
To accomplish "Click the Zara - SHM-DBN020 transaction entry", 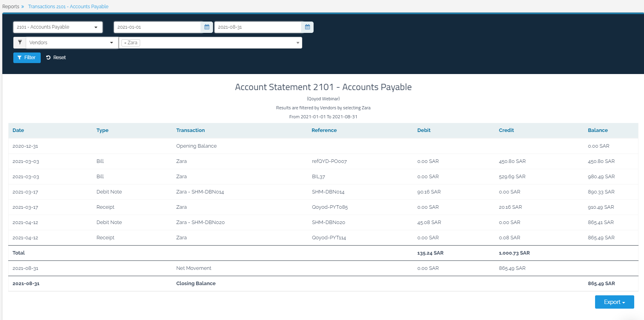I will [200, 222].
